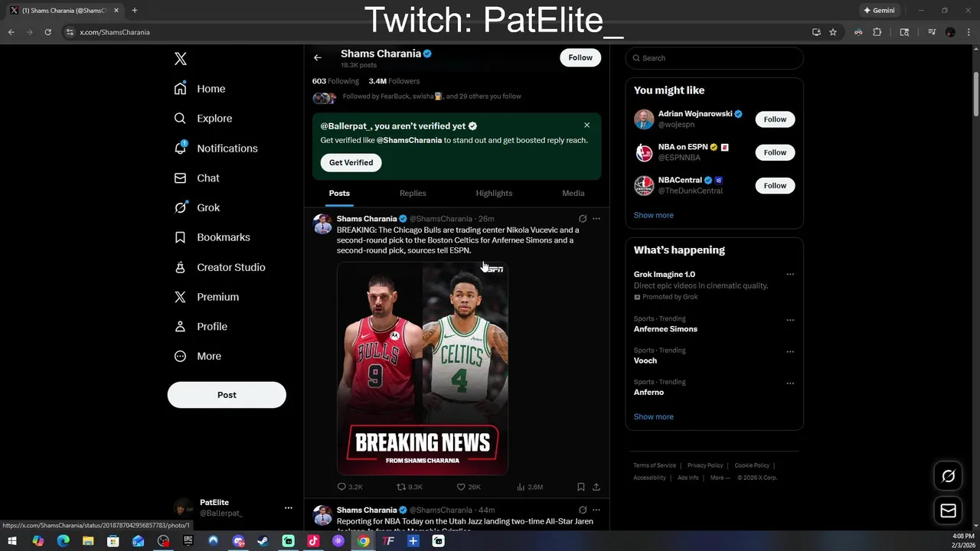The width and height of the screenshot is (980, 551).
Task: Open Terms of Service link
Action: click(655, 465)
